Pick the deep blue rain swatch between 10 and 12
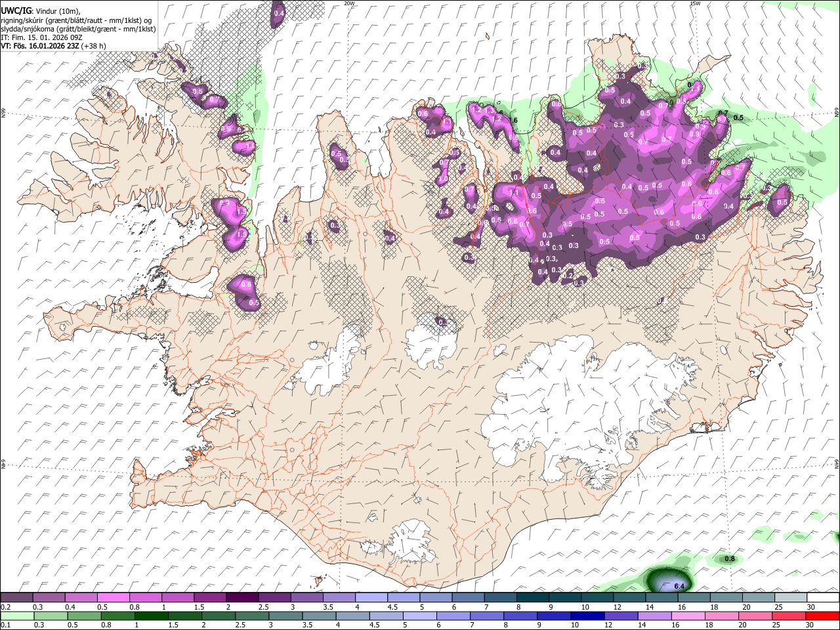The width and height of the screenshot is (840, 630). (588, 616)
